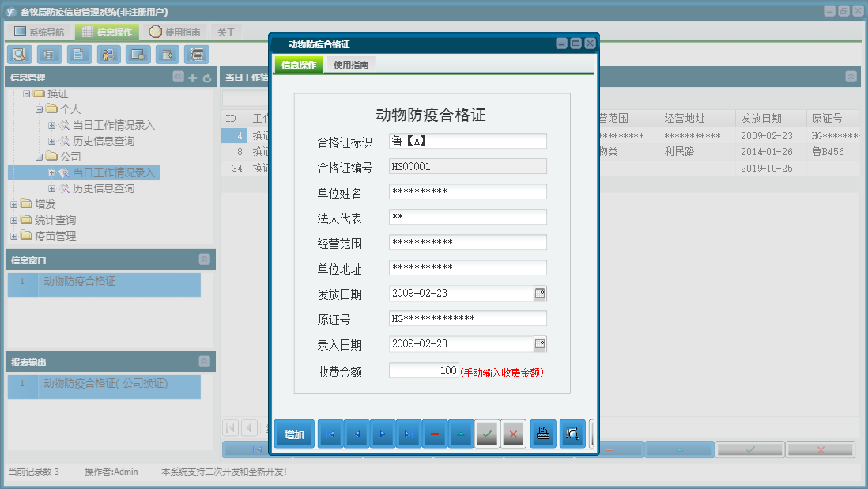Confirm changes with the green checkmark button
The image size is (868, 489).
[487, 434]
